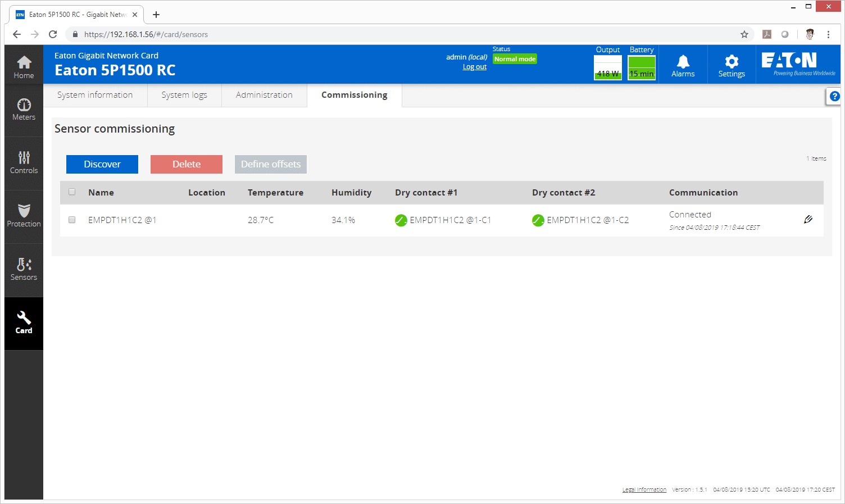Click the Location column header
The image size is (845, 504).
click(207, 193)
